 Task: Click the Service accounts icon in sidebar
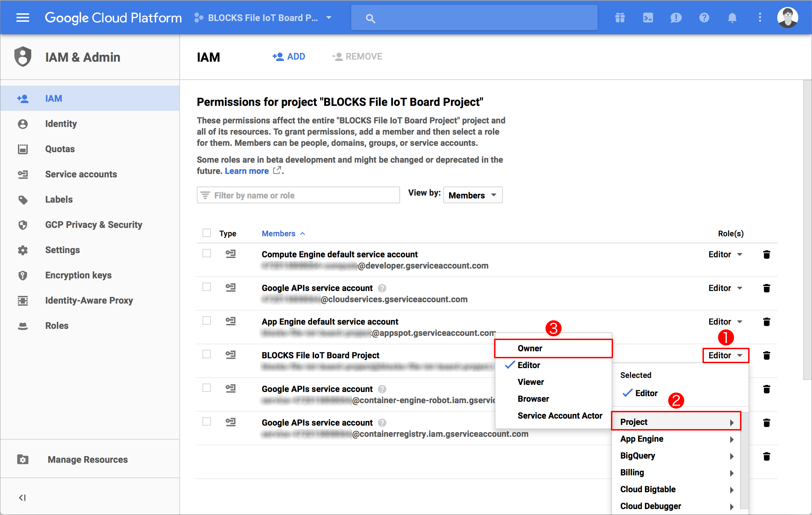click(x=24, y=174)
